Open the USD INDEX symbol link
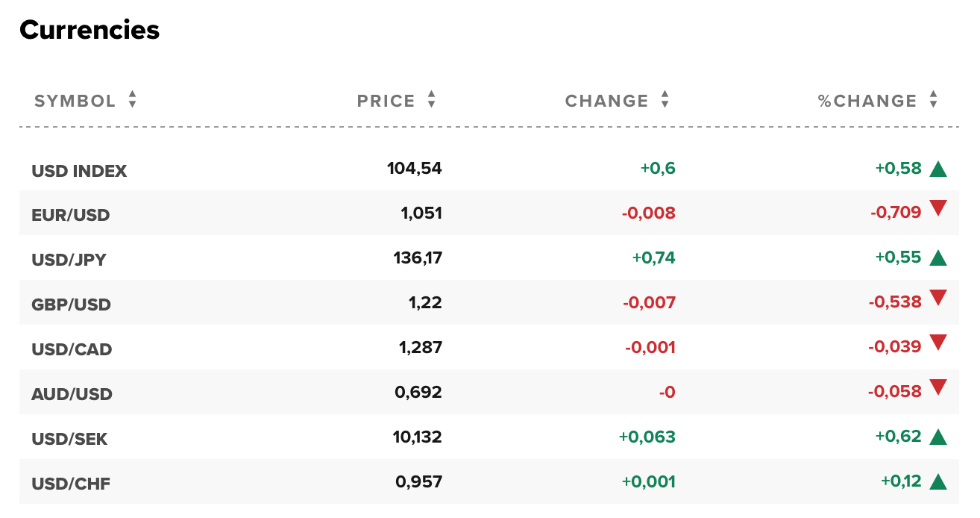This screenshot has width=980, height=518. [79, 171]
